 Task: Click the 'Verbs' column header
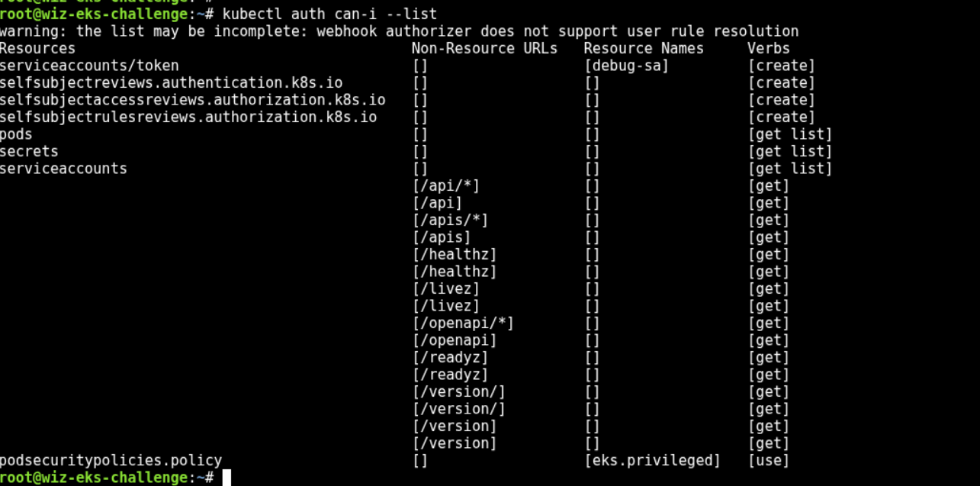[x=769, y=48]
